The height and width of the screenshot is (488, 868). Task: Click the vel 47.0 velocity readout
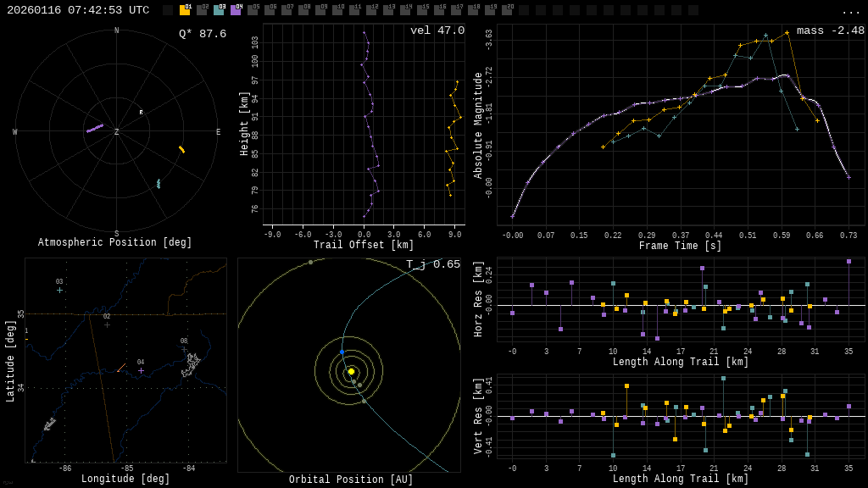[437, 30]
